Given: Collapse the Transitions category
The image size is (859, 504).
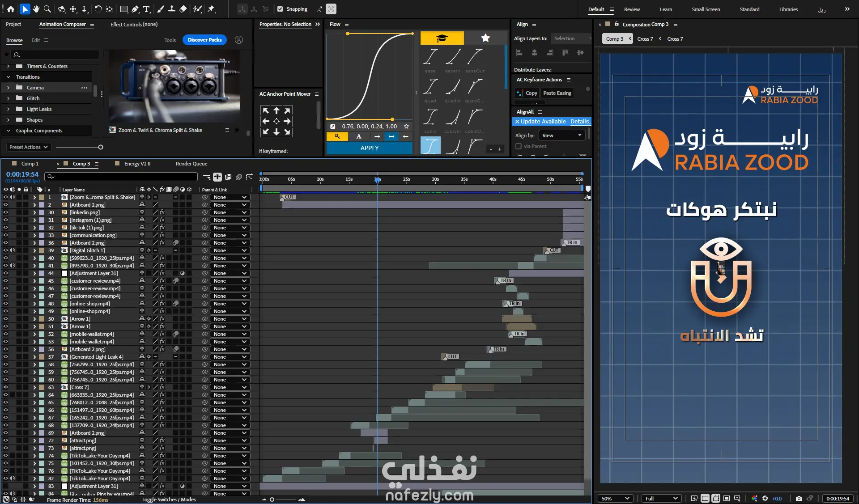Looking at the screenshot, I should tap(8, 77).
